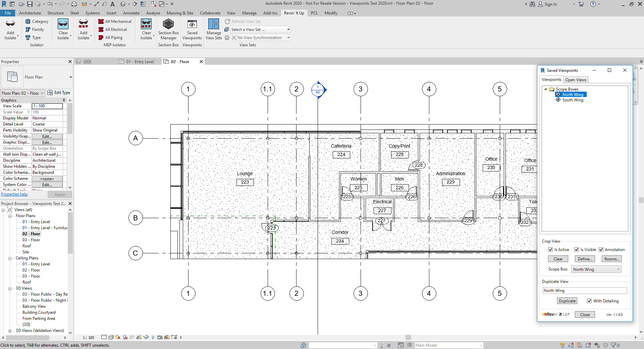Click Clear Isolate in the Isolator panel

pos(63,30)
